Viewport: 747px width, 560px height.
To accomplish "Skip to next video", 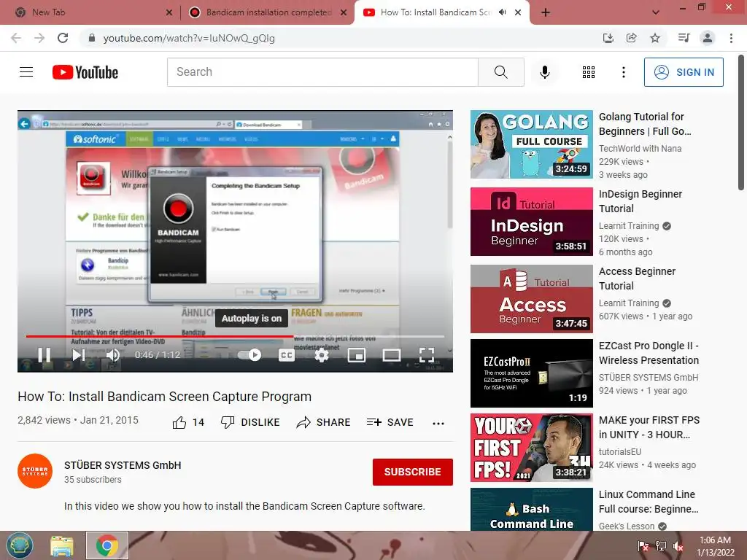I will point(79,355).
